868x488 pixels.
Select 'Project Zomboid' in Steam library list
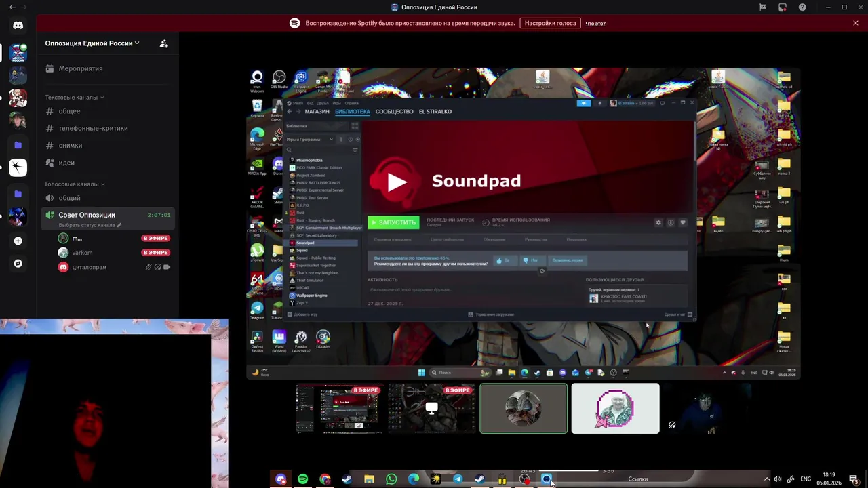pyautogui.click(x=311, y=175)
